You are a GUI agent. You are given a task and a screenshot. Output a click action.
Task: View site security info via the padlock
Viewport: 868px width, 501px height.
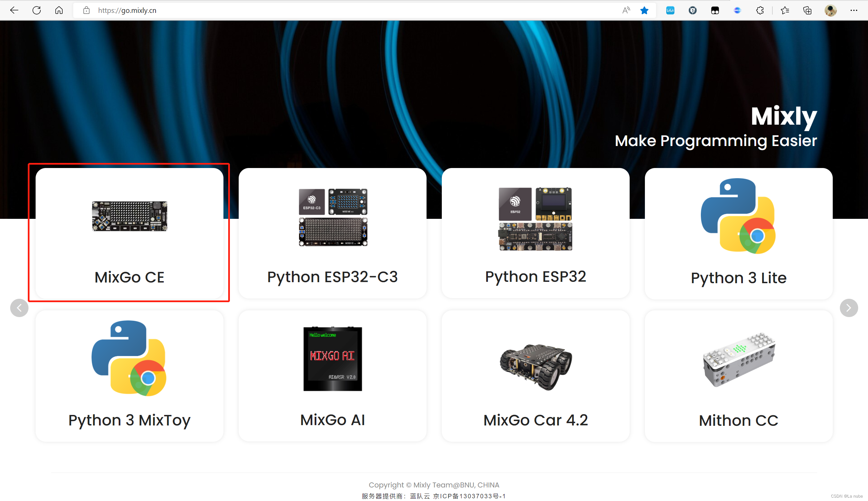(86, 10)
